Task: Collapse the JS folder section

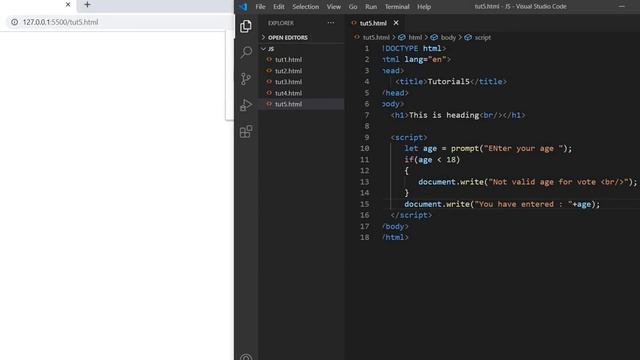Action: [302, 49]
